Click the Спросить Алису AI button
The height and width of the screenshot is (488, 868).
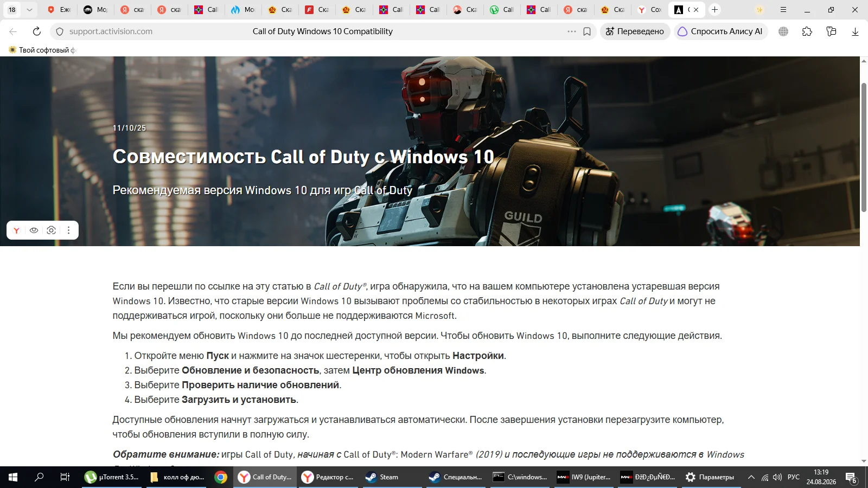(x=720, y=31)
